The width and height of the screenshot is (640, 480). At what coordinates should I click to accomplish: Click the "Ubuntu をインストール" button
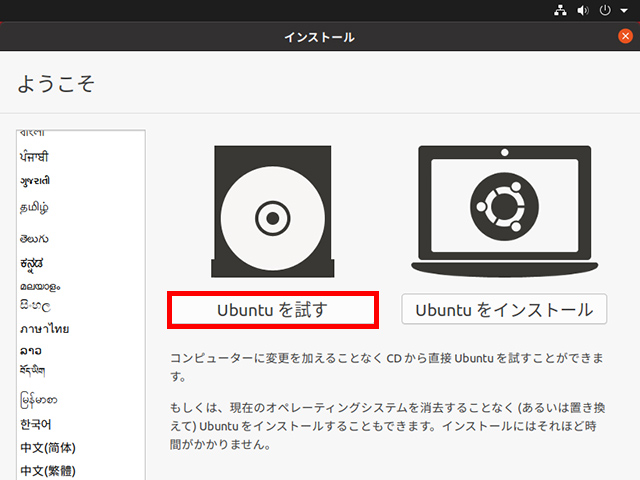(504, 309)
